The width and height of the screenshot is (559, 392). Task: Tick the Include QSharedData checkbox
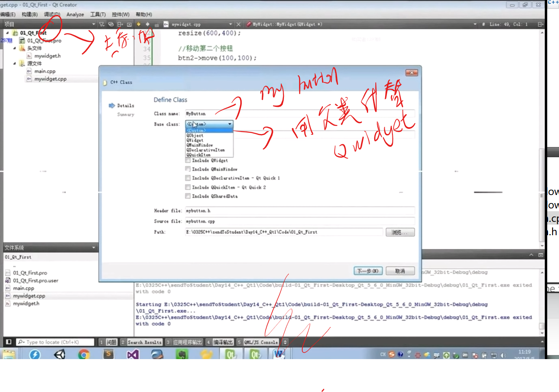(x=188, y=196)
